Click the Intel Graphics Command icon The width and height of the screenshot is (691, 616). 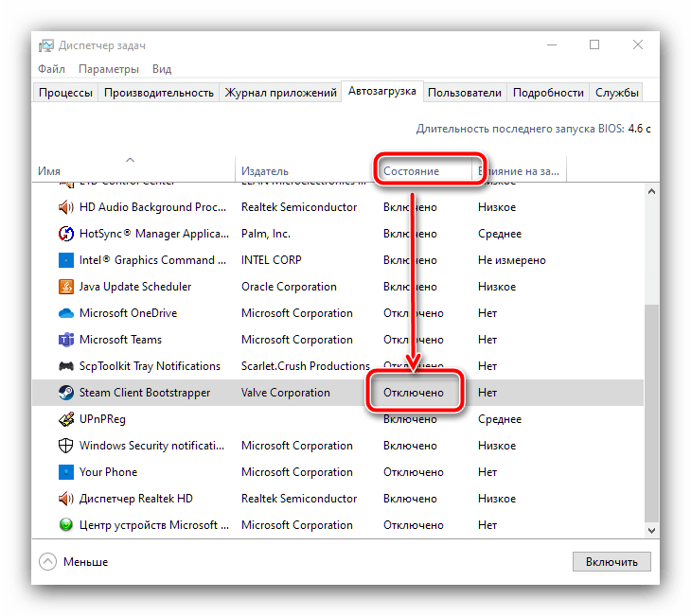point(66,260)
